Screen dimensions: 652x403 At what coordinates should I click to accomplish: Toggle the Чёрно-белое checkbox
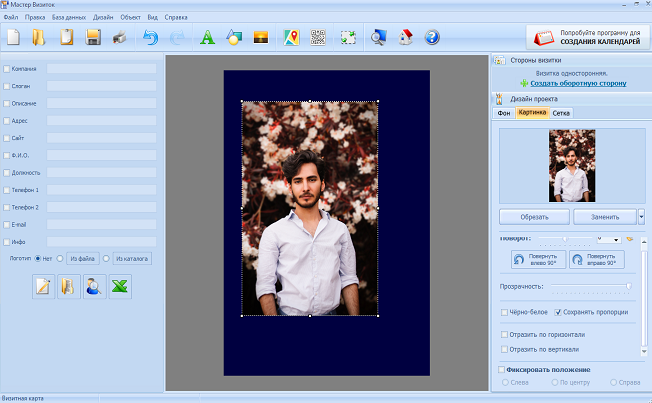pos(504,312)
